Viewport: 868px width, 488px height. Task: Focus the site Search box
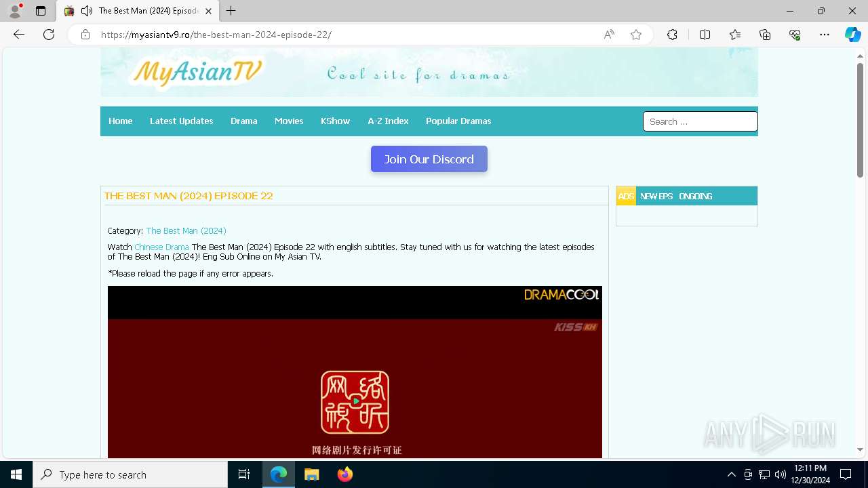(x=700, y=121)
